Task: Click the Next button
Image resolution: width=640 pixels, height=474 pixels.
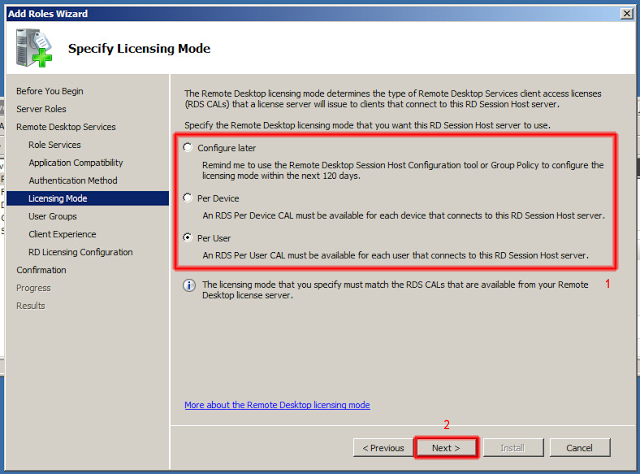Action: pos(446,448)
